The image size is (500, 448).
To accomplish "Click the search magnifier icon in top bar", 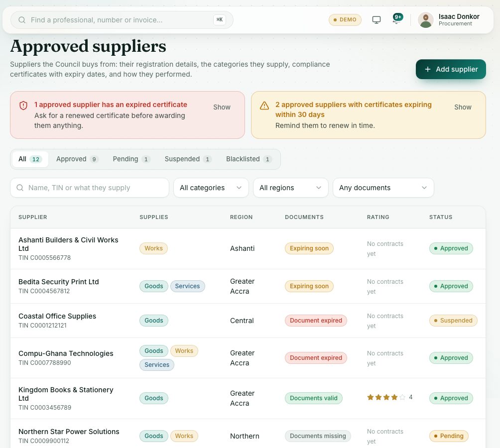I will point(22,20).
